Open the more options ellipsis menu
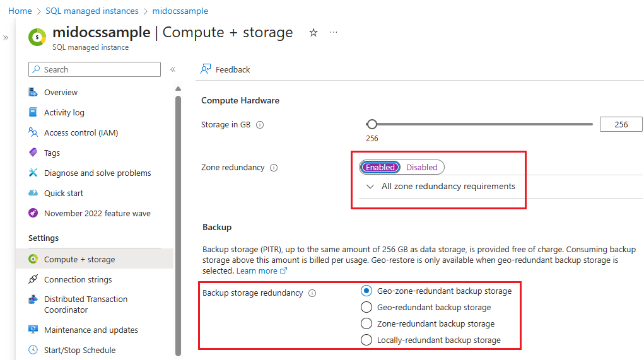Image resolution: width=644 pixels, height=360 pixels. (x=334, y=32)
